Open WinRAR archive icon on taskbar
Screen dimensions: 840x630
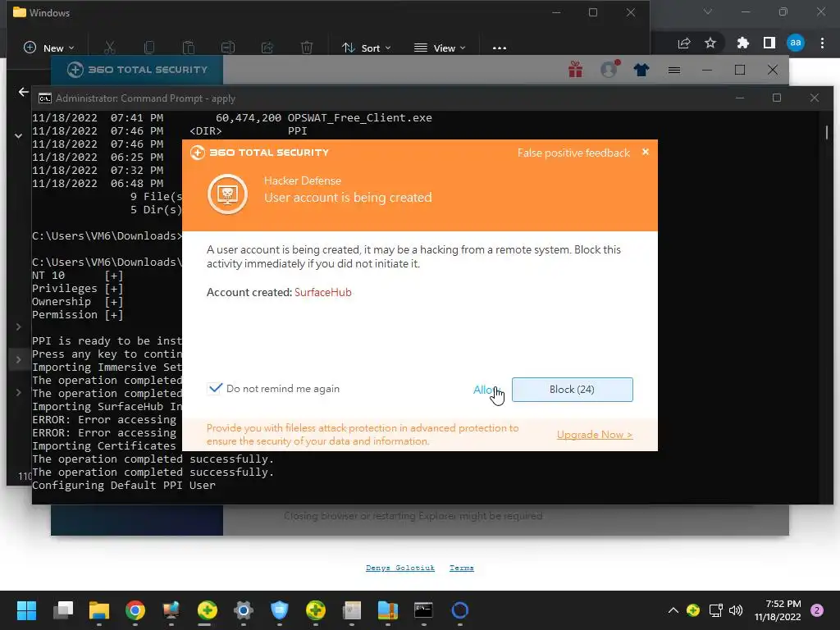point(387,610)
